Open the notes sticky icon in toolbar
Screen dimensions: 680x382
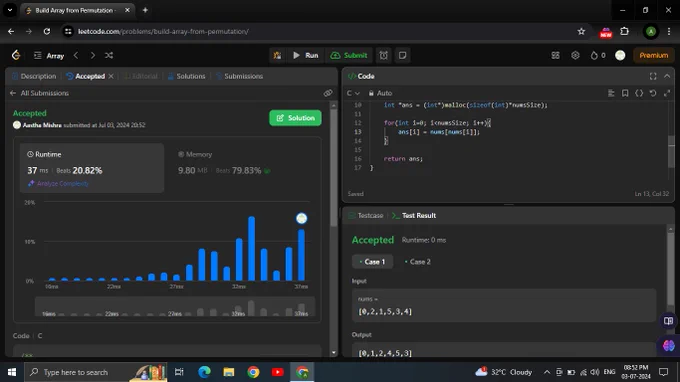coord(402,56)
